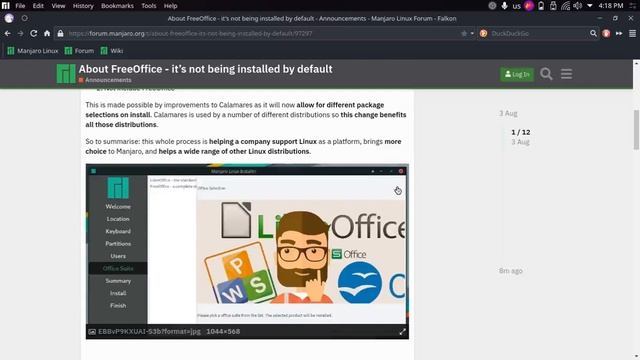Click the page vertical scrollbar thumb
This screenshot has height=360, width=640.
tap(636, 129)
